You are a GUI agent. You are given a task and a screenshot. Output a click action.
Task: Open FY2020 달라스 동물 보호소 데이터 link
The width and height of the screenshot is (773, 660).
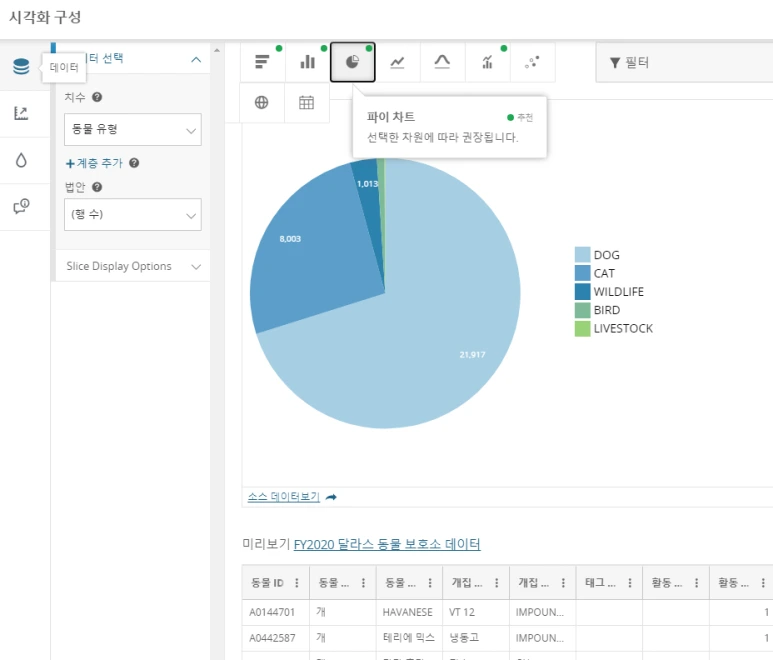coord(387,544)
